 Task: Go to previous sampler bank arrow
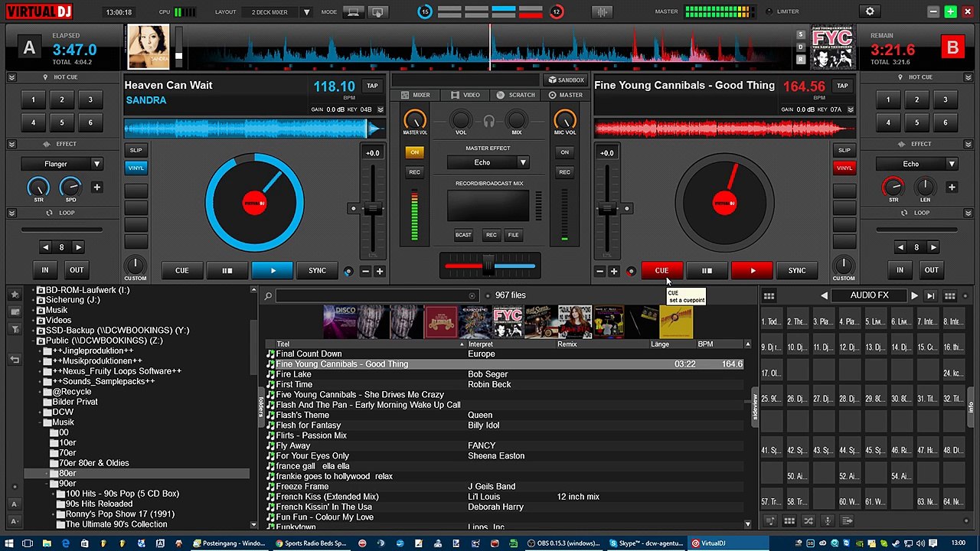click(x=824, y=295)
